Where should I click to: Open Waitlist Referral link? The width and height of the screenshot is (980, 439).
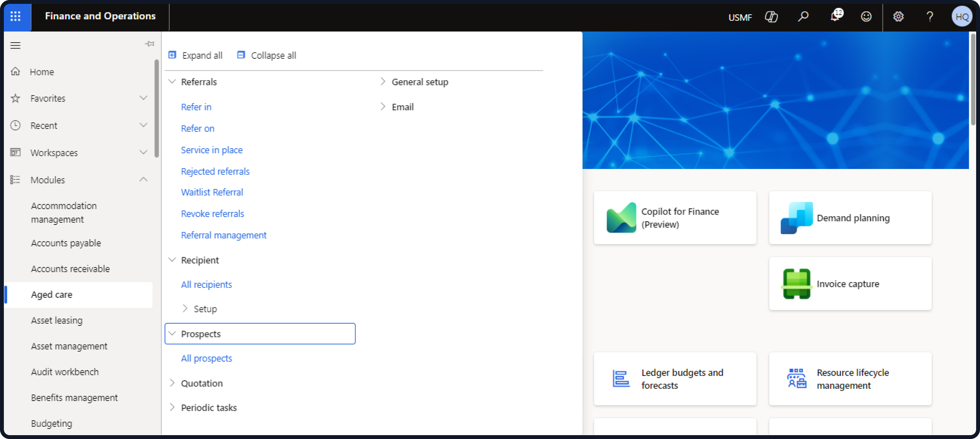point(212,192)
